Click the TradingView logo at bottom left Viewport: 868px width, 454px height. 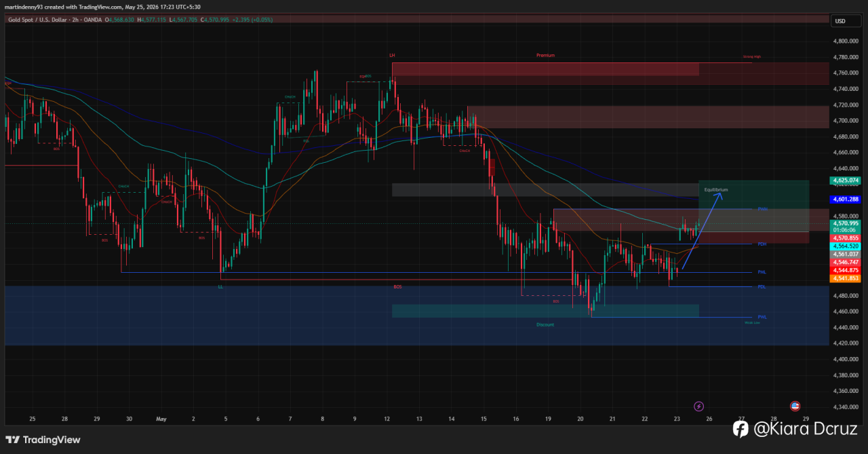pos(43,440)
